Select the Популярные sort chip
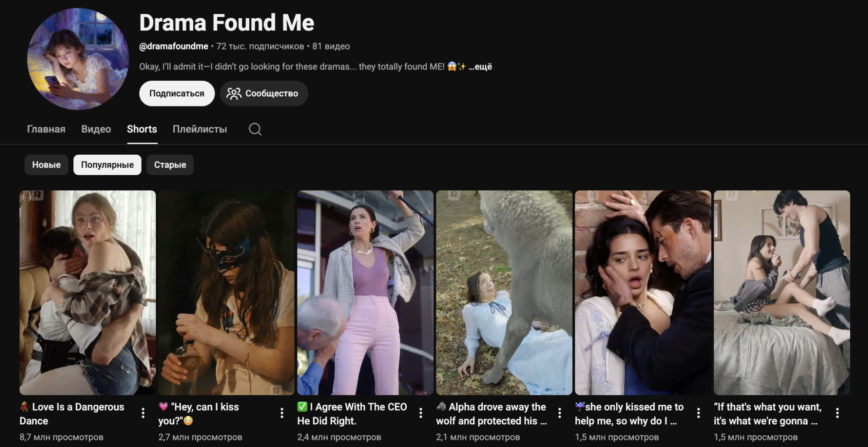Viewport: 868px width, 447px height. (107, 165)
